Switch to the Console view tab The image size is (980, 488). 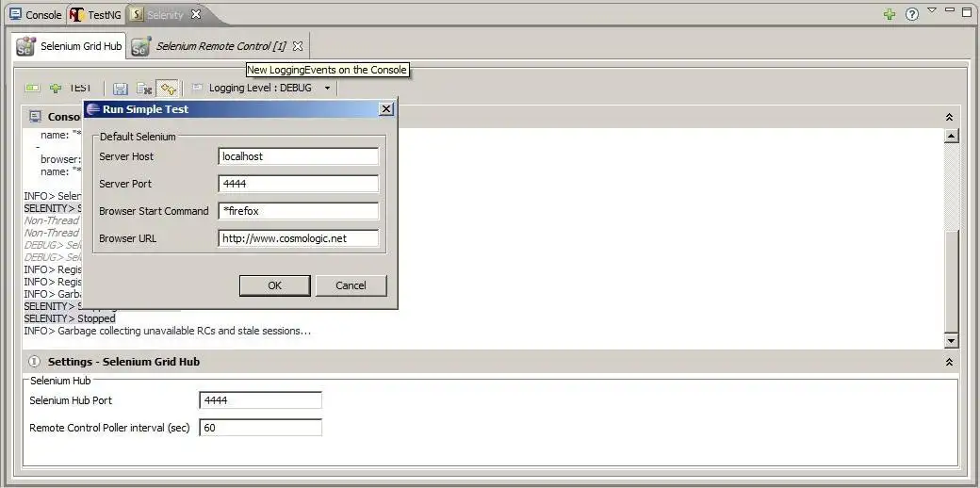36,15
